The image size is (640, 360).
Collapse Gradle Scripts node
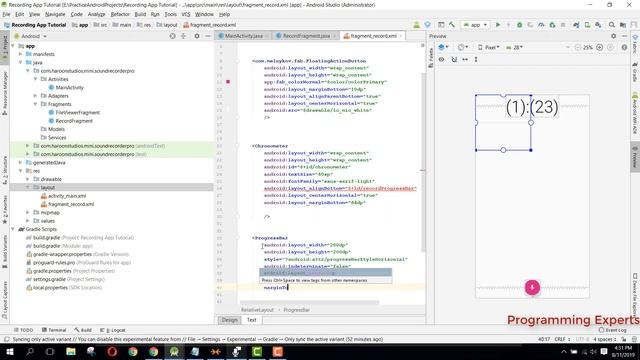pyautogui.click(x=13, y=229)
